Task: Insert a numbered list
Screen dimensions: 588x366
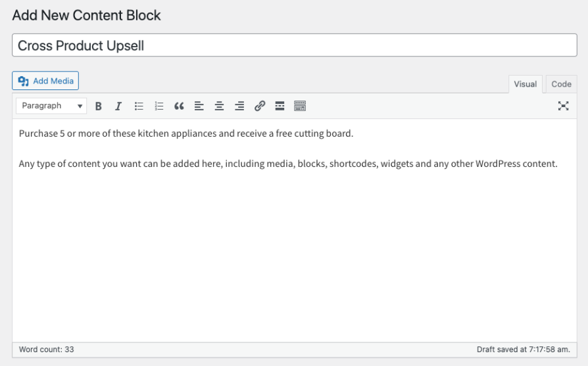Action: pos(159,106)
